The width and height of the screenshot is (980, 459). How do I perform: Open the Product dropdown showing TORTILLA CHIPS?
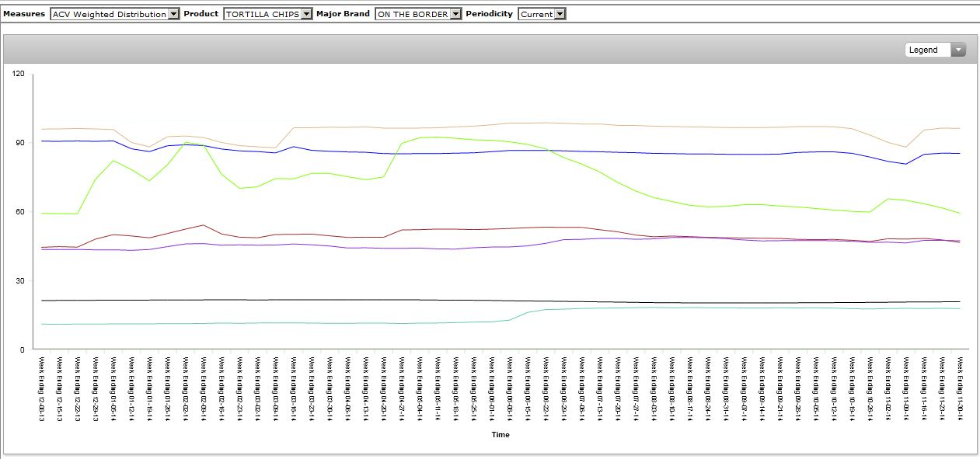(x=267, y=14)
